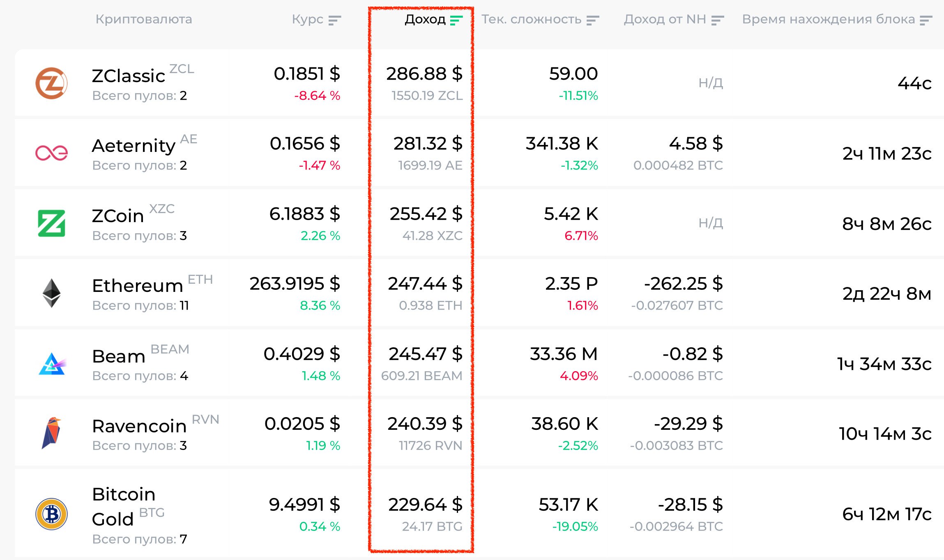Click Bitcoin Gold 'Всего пулов: 7' text
Viewport: 944px width, 560px height.
[140, 539]
